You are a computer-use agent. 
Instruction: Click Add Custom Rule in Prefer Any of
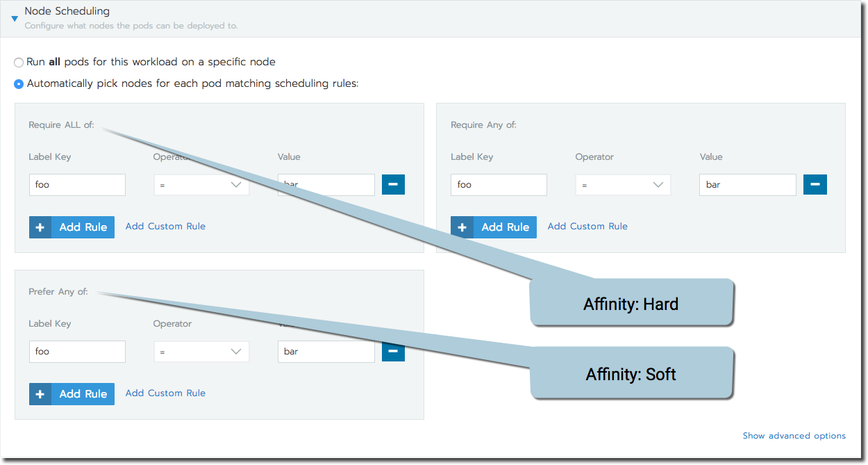[x=165, y=393]
